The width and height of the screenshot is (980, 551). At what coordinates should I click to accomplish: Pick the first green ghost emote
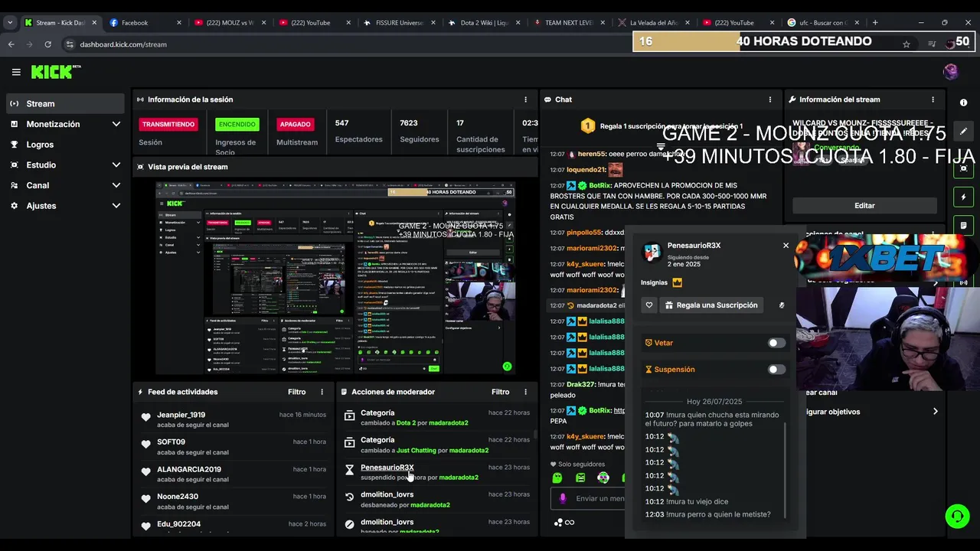tap(557, 478)
